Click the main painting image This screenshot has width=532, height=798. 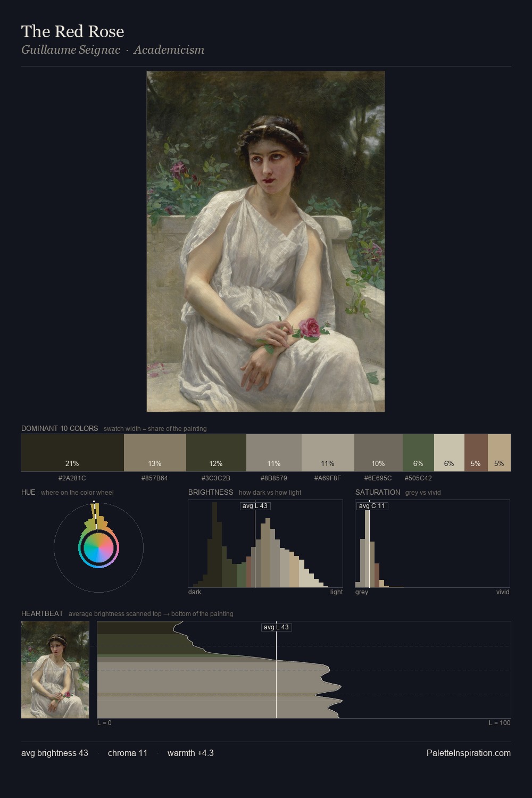point(265,242)
